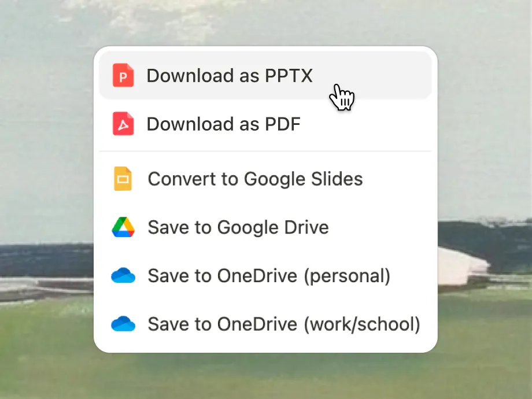The image size is (532, 399).
Task: Choose Save to Google Drive
Action: coord(238,227)
